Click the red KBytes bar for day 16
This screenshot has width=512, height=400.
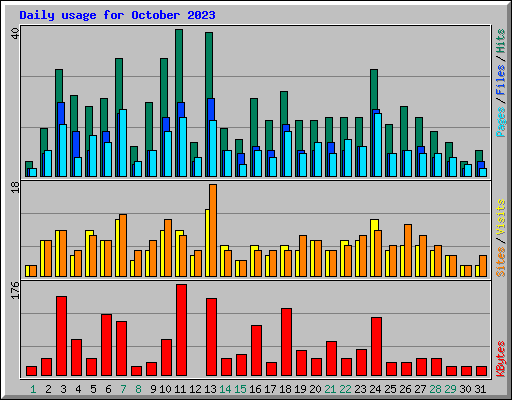click(256, 350)
